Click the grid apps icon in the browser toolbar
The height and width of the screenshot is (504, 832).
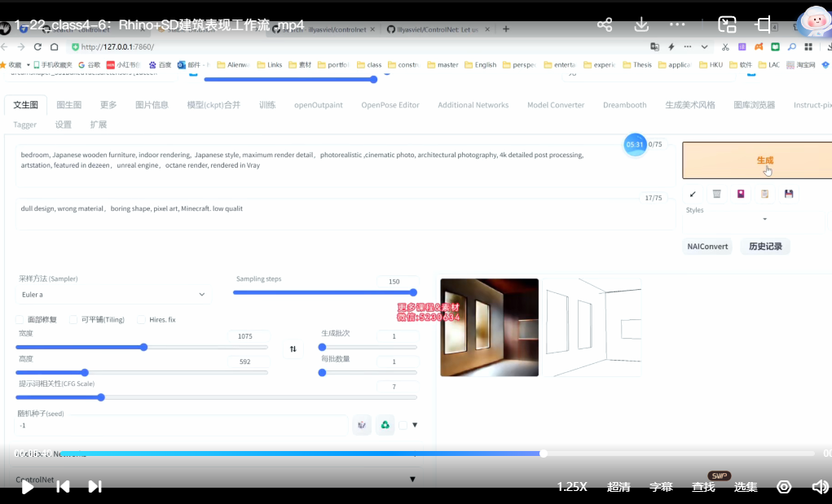click(x=808, y=46)
